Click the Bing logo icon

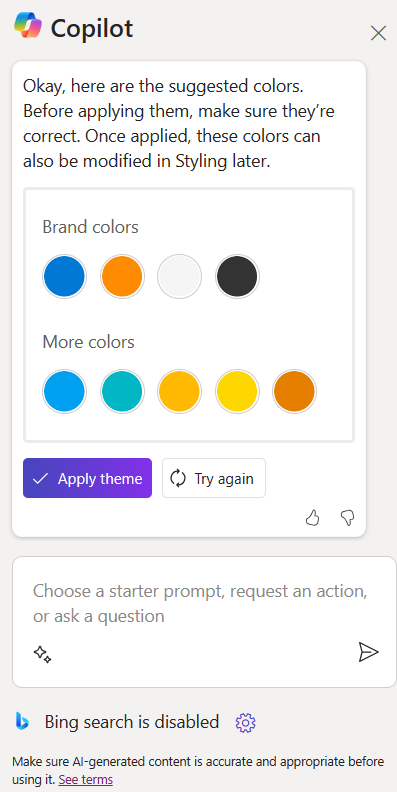click(22, 721)
